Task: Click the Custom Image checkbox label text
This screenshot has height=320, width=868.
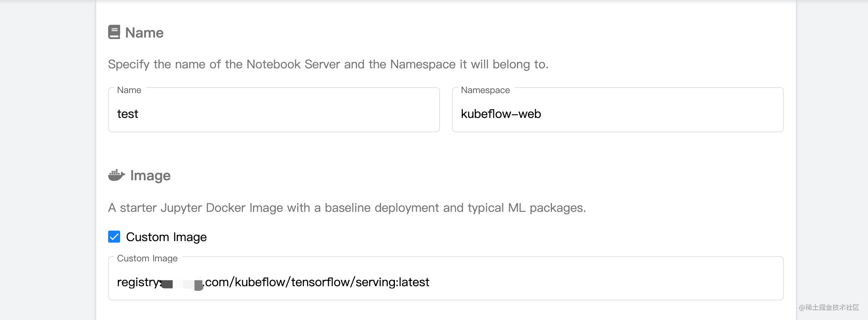Action: pos(166,237)
